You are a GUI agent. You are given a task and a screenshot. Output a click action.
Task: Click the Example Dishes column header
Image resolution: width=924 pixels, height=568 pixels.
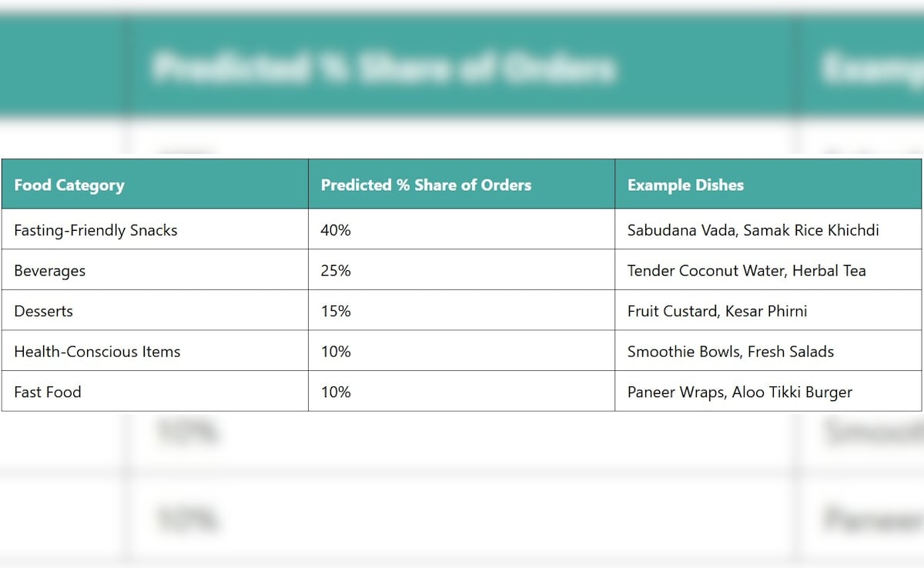click(x=685, y=185)
